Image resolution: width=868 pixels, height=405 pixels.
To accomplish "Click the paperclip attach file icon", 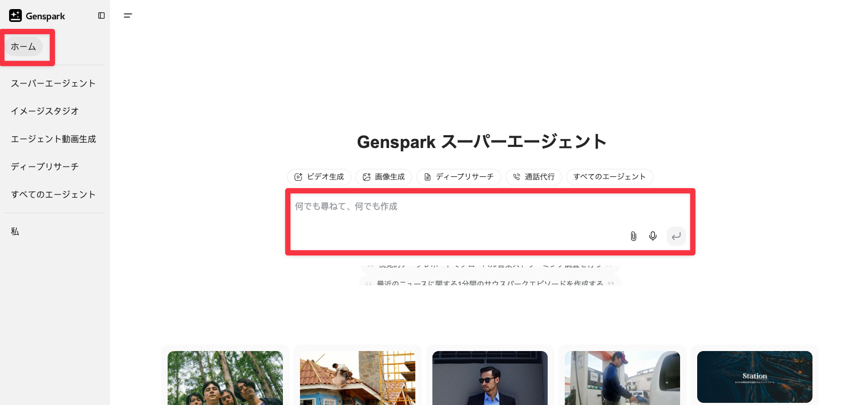I will pyautogui.click(x=633, y=236).
